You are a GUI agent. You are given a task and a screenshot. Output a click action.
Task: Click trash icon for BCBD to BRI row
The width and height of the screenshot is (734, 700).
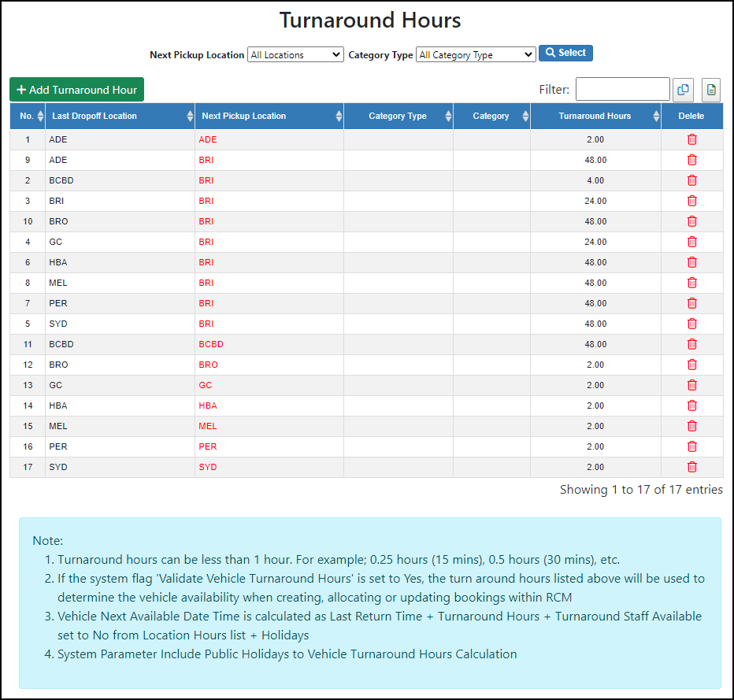[691, 180]
